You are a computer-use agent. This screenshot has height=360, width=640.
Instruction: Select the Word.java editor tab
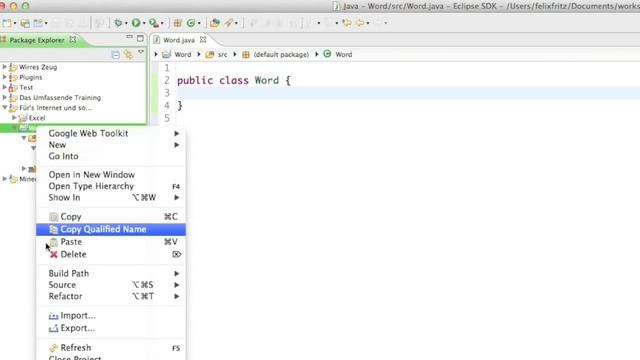click(178, 40)
